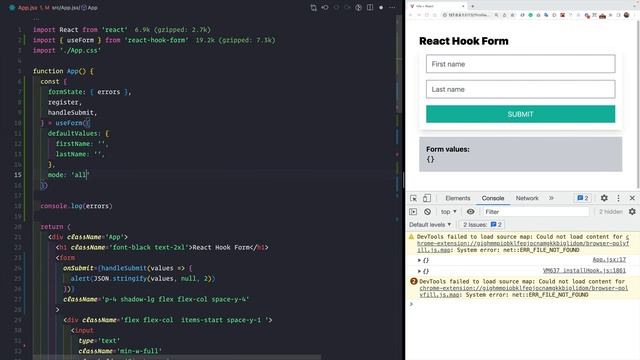Click 'useForm' in the import statement
Viewport: 640px width, 360px height.
(80, 40)
